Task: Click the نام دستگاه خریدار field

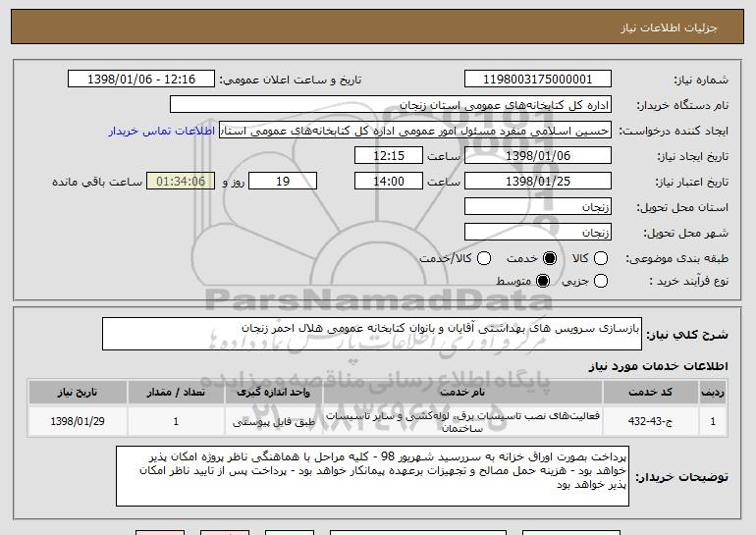Action: [x=390, y=105]
